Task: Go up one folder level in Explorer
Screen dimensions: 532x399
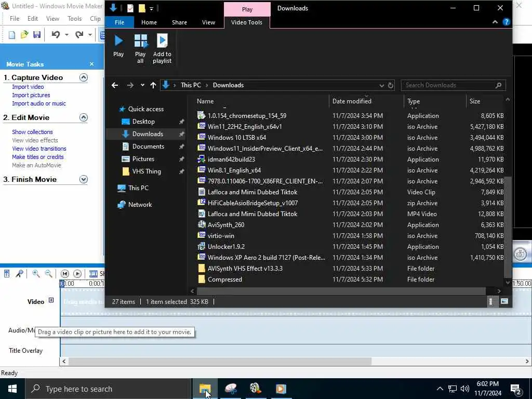Action: pyautogui.click(x=153, y=85)
